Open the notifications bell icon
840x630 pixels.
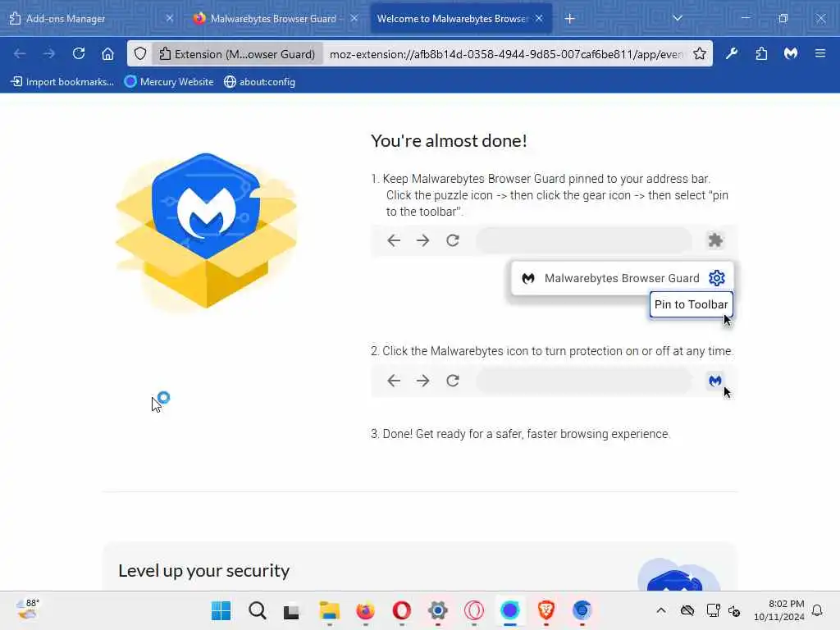[x=817, y=610]
